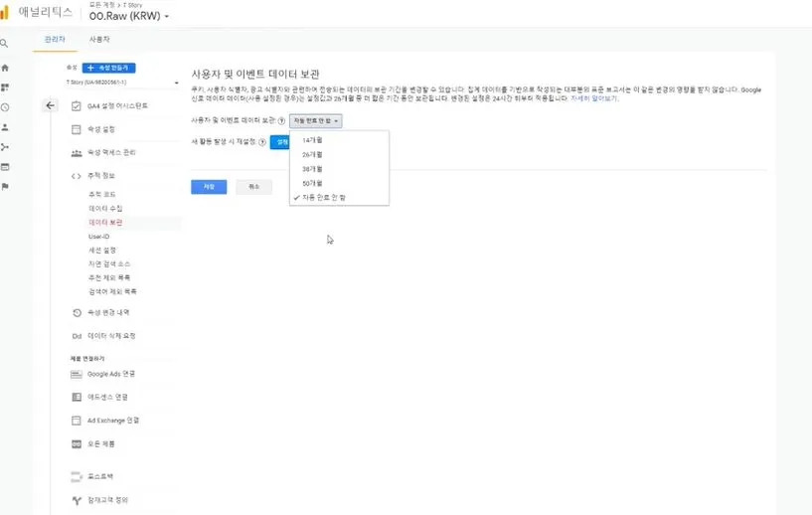This screenshot has width=812, height=515.
Task: Open the 00.Raw (KRW) account selector
Action: (129, 16)
